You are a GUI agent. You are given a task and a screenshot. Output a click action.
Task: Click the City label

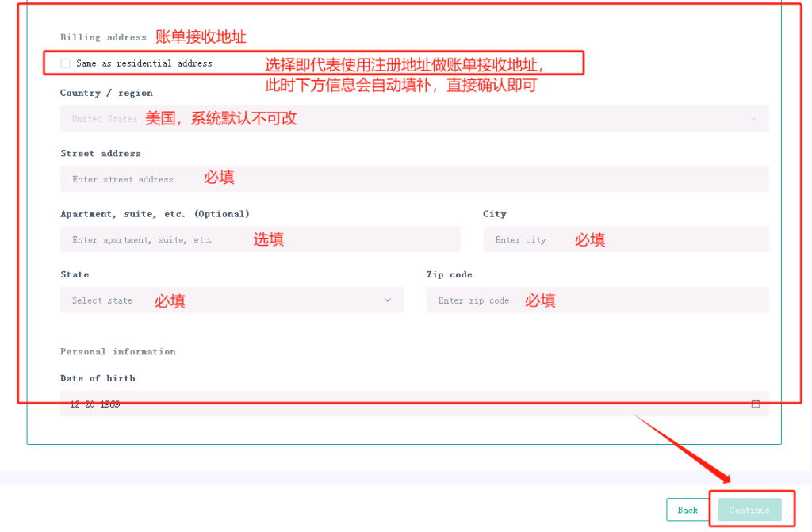tap(495, 214)
